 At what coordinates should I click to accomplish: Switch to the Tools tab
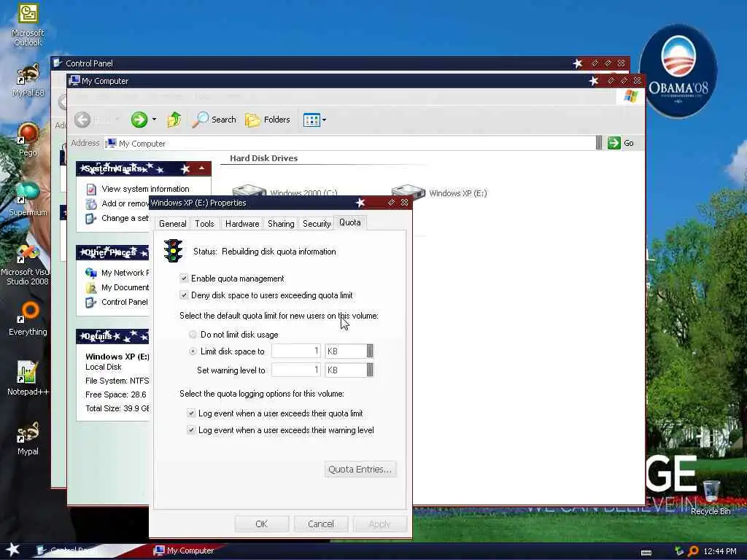coord(204,224)
